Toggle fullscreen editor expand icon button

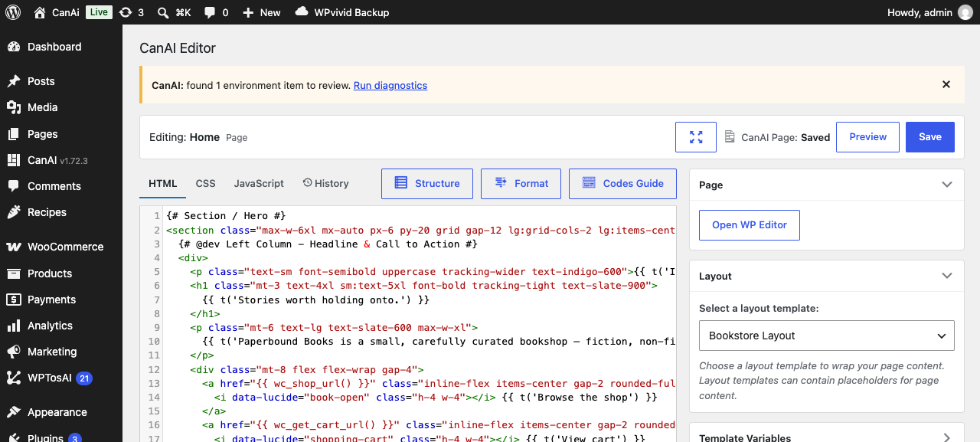pyautogui.click(x=696, y=137)
